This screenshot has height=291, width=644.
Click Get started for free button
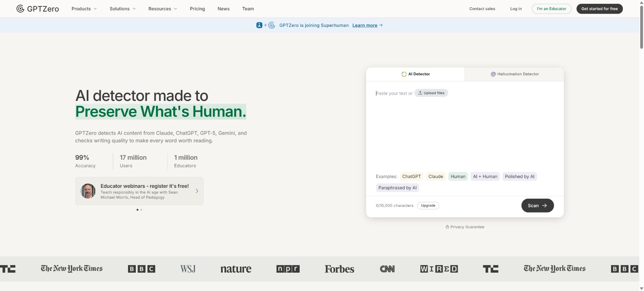point(599,9)
